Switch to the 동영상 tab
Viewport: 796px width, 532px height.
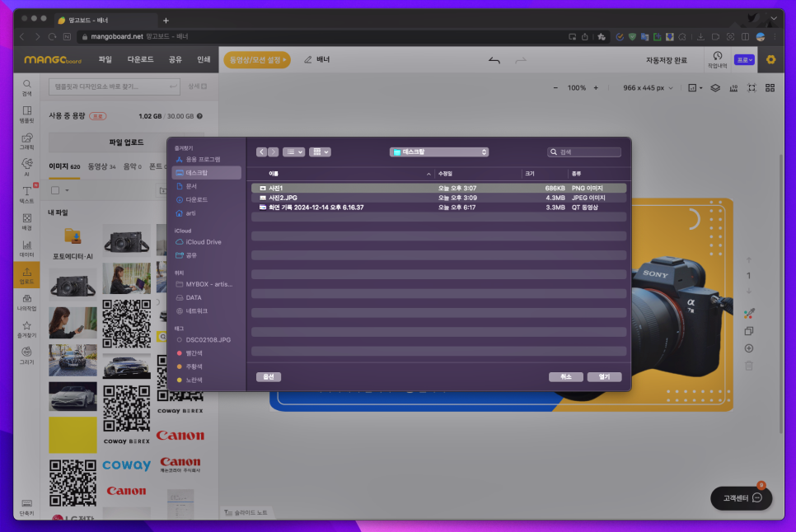pos(101,166)
